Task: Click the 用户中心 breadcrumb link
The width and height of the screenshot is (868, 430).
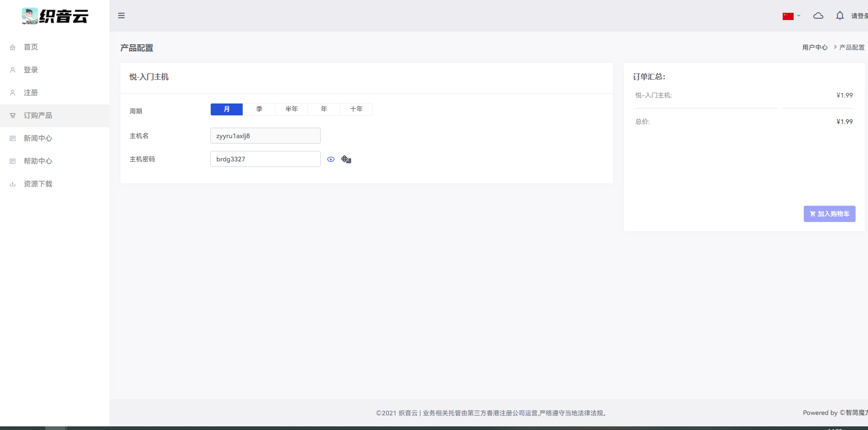Action: click(x=815, y=47)
